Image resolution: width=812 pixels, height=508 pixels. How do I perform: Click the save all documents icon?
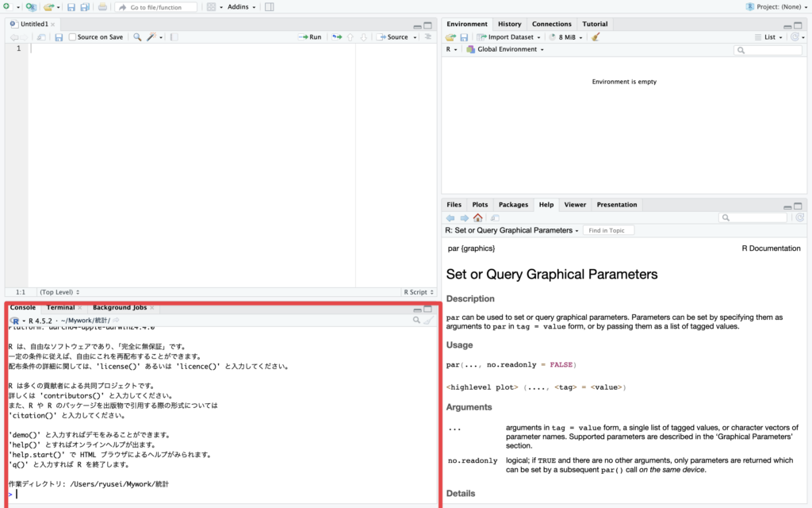[x=84, y=7]
